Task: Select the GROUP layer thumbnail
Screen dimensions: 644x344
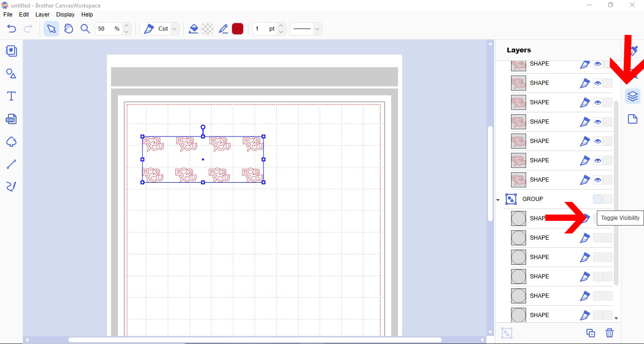Action: [x=511, y=199]
